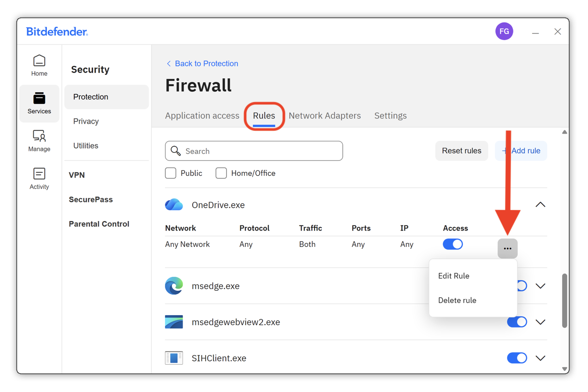The image size is (588, 392).
Task: Click the Traffic column header
Action: 310,228
